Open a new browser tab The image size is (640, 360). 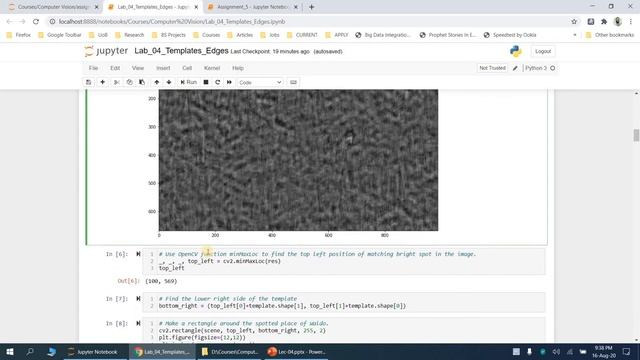311,7
